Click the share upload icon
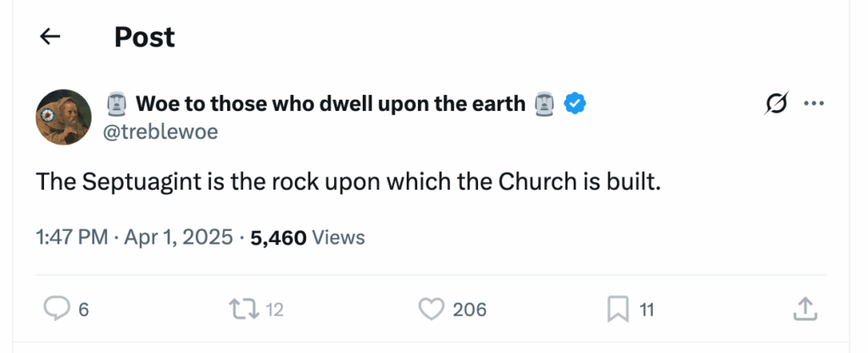 804,309
